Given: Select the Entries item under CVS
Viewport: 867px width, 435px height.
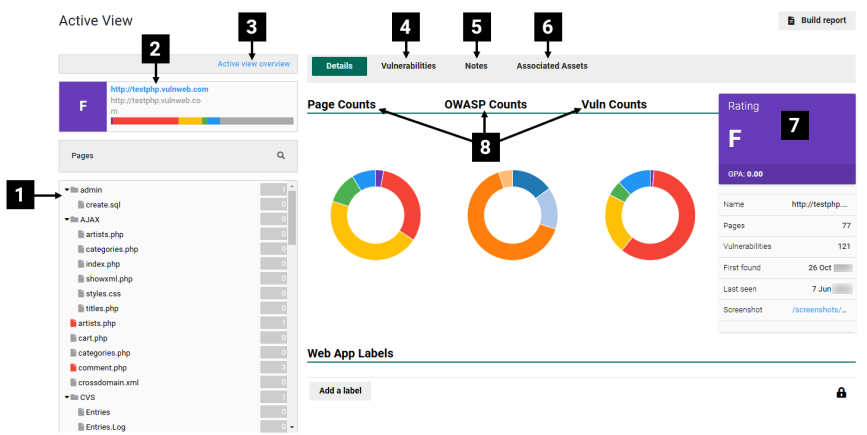Looking at the screenshot, I should click(x=98, y=412).
